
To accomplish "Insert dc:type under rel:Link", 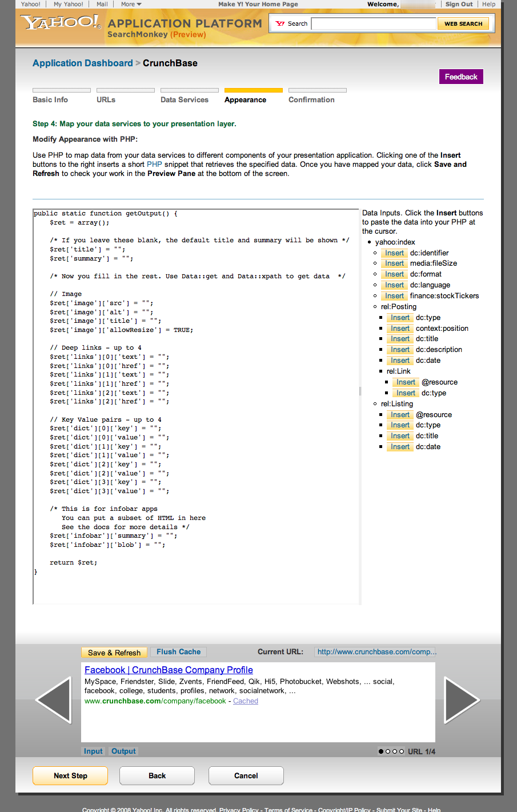I will 406,393.
